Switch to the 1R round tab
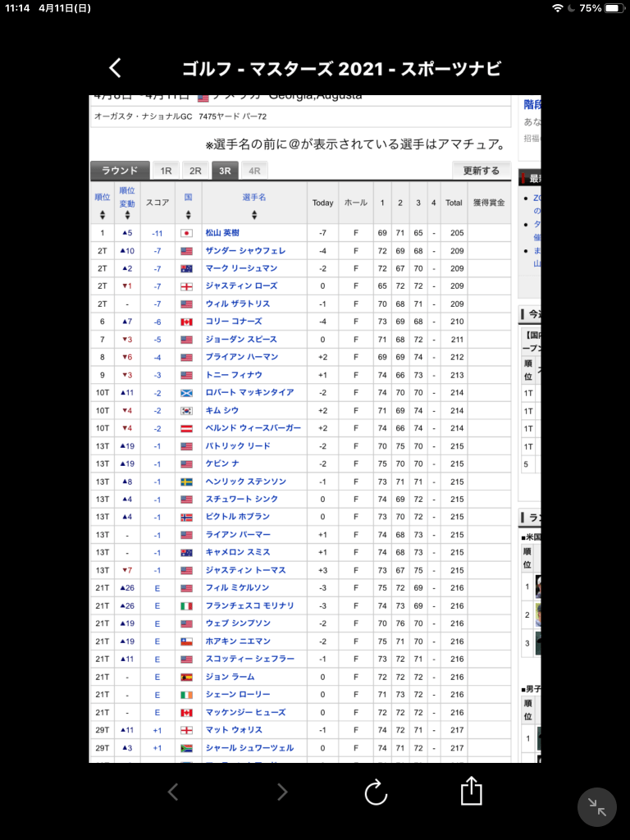The image size is (630, 840). point(166,171)
